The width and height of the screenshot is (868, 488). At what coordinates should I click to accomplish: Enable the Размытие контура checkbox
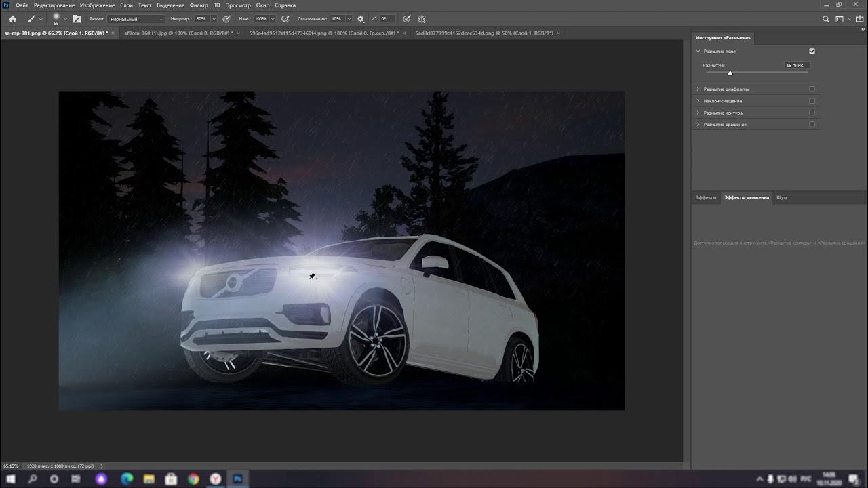click(812, 113)
